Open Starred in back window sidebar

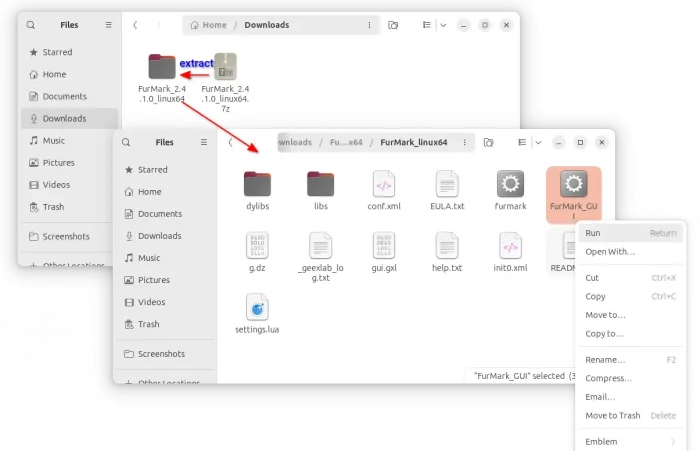tap(69, 52)
